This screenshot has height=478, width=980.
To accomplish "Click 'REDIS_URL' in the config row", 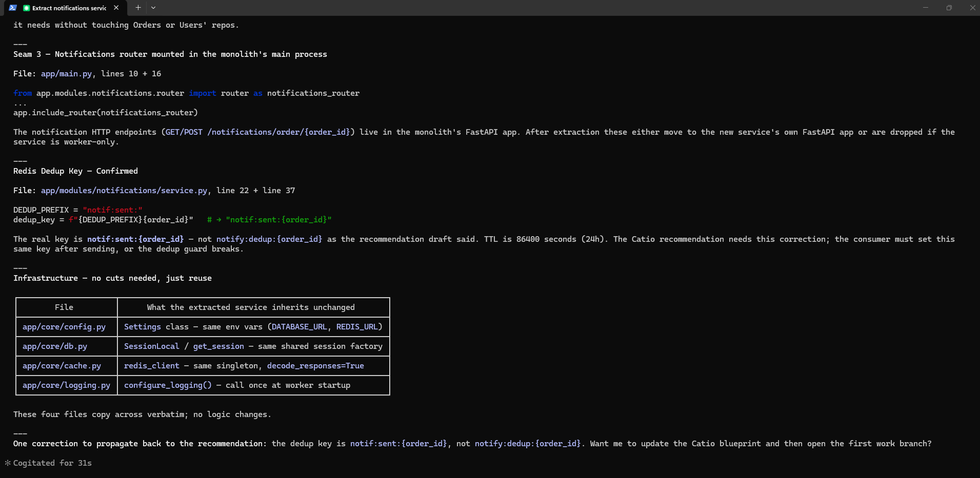I will click(x=357, y=327).
